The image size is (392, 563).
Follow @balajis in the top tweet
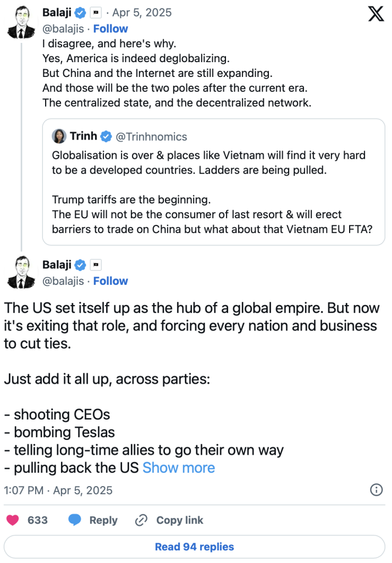click(x=111, y=29)
